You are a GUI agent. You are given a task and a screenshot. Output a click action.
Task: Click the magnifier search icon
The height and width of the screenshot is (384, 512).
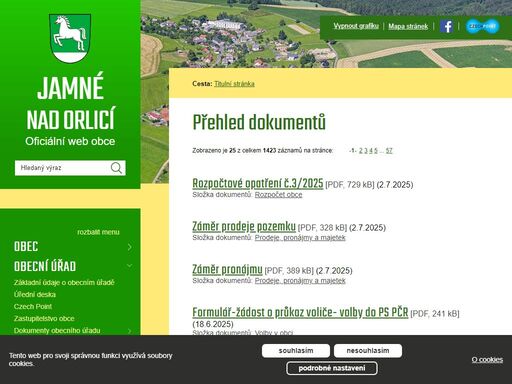pos(116,168)
